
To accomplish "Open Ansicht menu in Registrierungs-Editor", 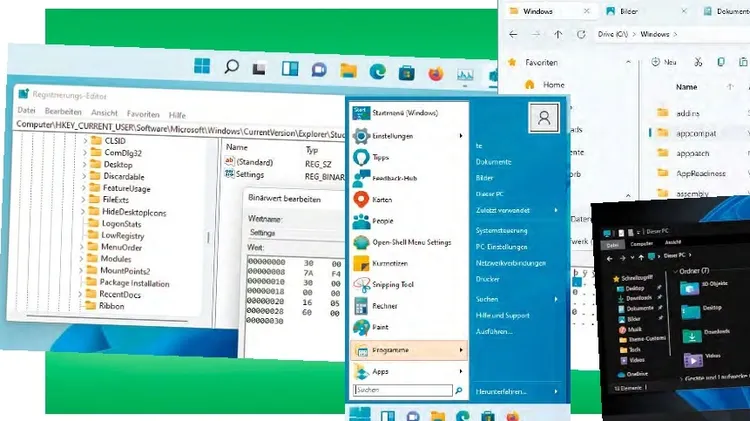I will [x=104, y=113].
